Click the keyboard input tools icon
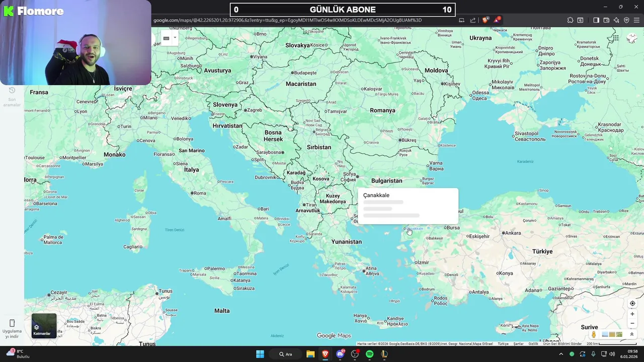 coord(166,38)
